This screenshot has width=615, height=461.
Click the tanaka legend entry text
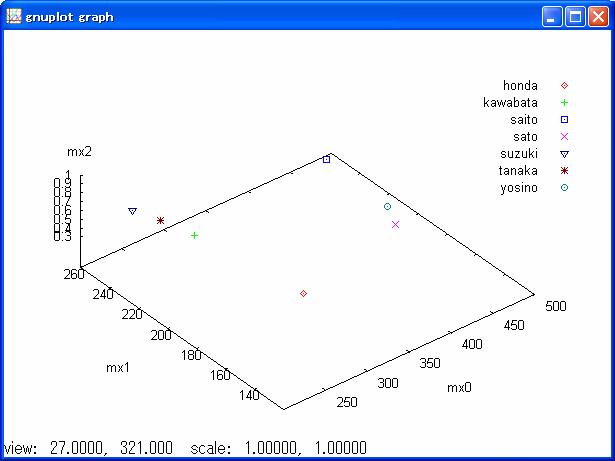point(519,170)
